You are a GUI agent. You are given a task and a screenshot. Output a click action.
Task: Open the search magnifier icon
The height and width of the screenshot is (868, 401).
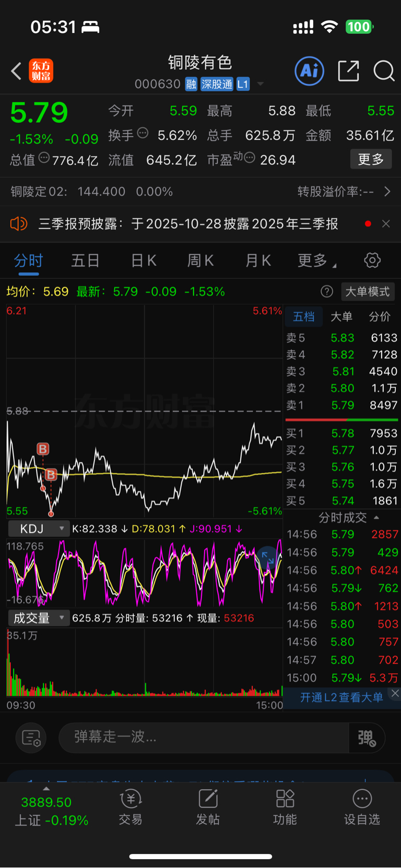[384, 71]
